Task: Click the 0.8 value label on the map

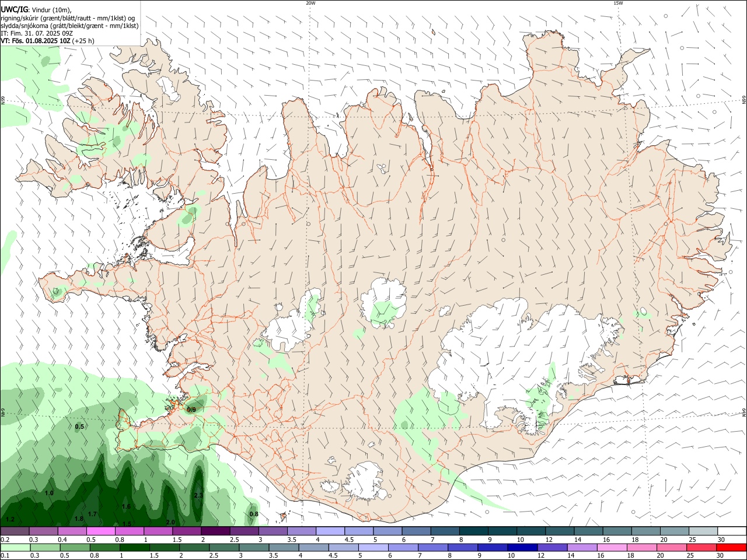Action: click(x=254, y=514)
